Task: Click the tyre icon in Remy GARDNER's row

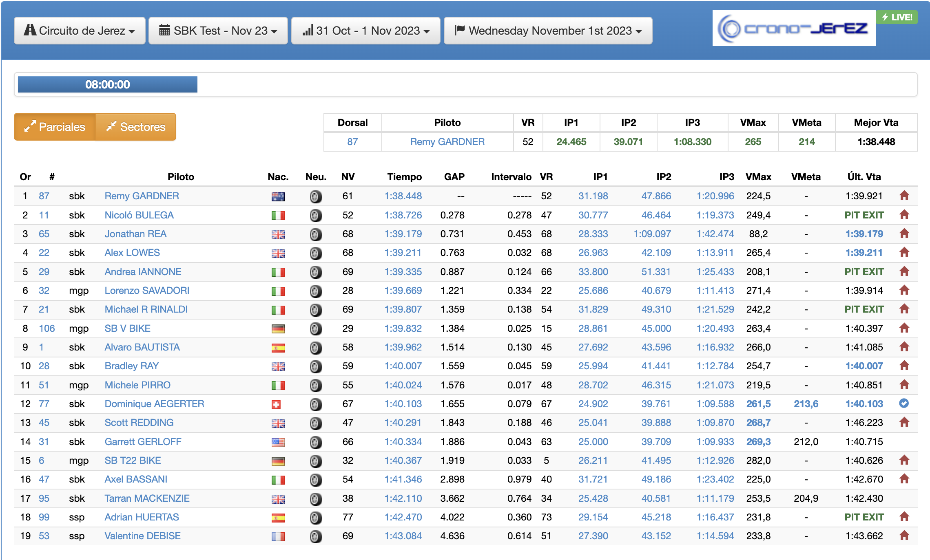Action: click(x=315, y=196)
